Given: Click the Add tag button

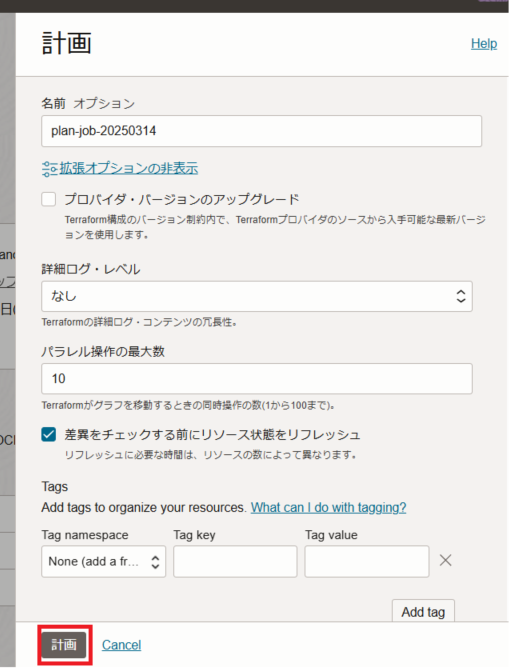Looking at the screenshot, I should (x=423, y=611).
